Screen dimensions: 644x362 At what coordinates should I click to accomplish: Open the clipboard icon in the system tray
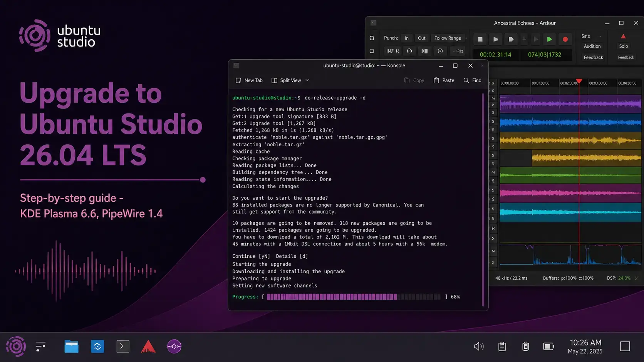(x=502, y=346)
